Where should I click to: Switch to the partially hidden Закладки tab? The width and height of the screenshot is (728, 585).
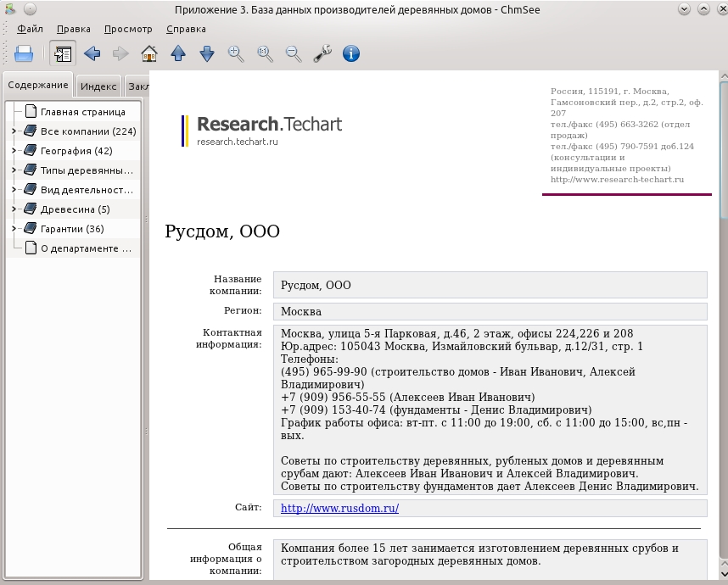(137, 86)
